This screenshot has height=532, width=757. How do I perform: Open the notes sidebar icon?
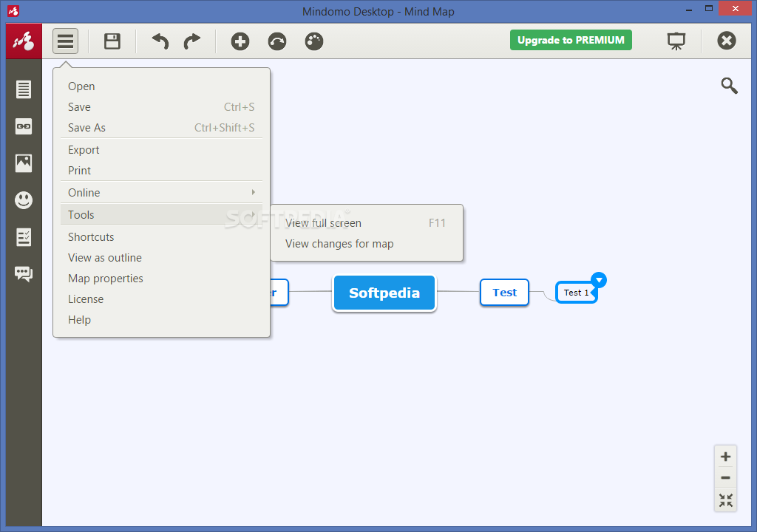(x=24, y=89)
